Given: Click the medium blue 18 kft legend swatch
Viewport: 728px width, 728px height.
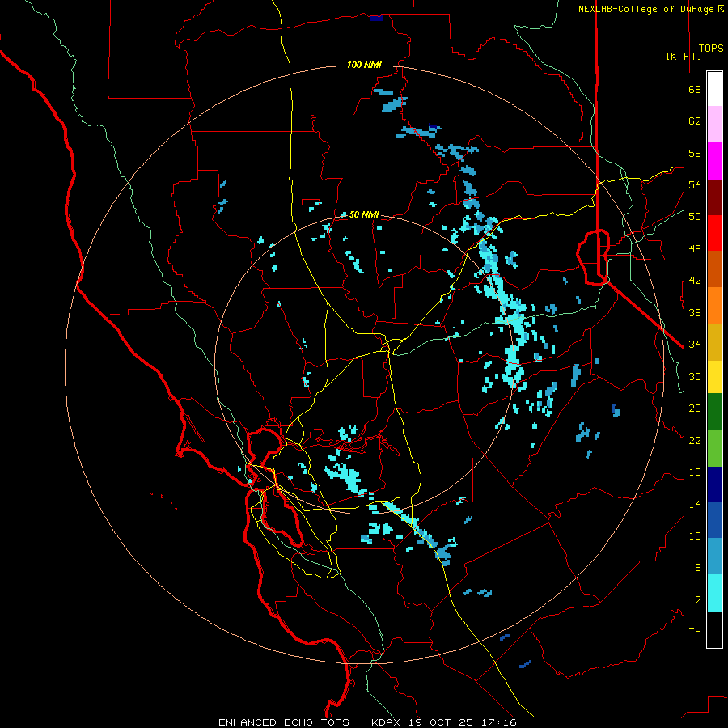Looking at the screenshot, I should coord(714,520).
